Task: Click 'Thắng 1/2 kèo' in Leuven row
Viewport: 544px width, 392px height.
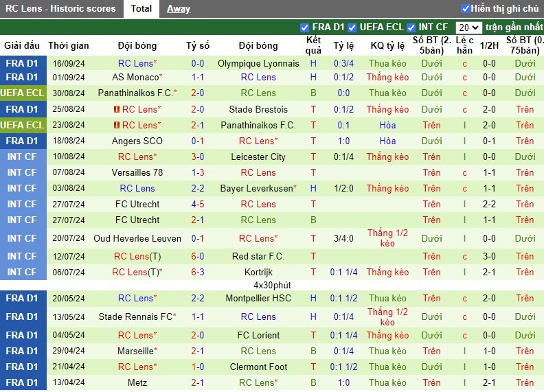Action: coord(387,238)
